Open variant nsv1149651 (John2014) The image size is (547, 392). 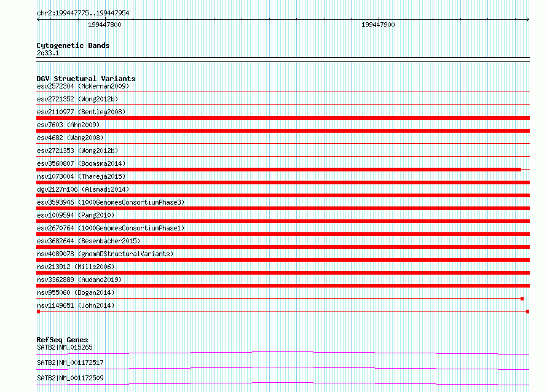[x=76, y=305]
